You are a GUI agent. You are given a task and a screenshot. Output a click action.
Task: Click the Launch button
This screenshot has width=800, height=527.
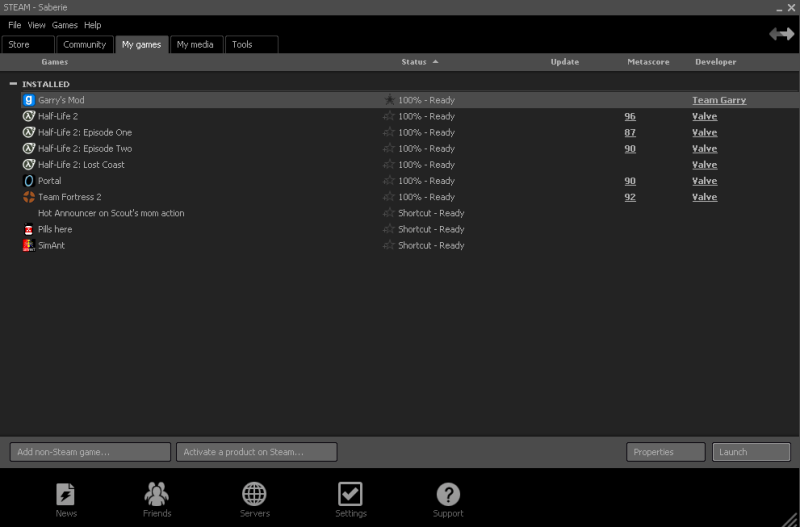(x=751, y=452)
